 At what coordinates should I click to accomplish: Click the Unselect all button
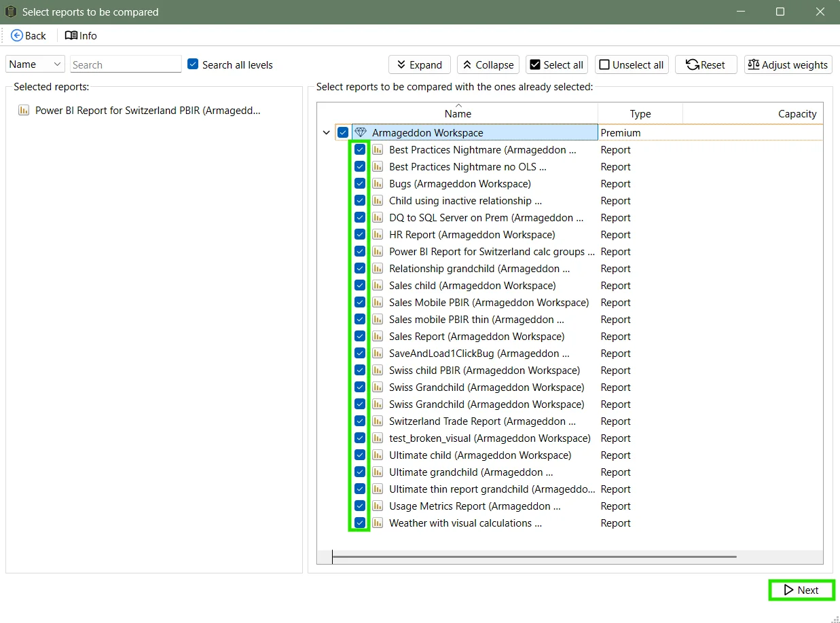click(632, 65)
